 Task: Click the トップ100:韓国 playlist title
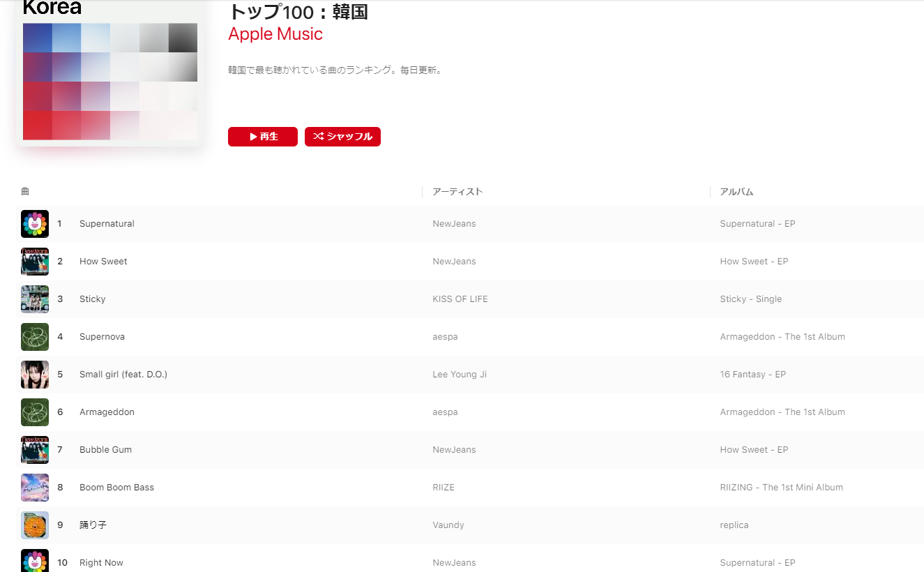tap(298, 12)
